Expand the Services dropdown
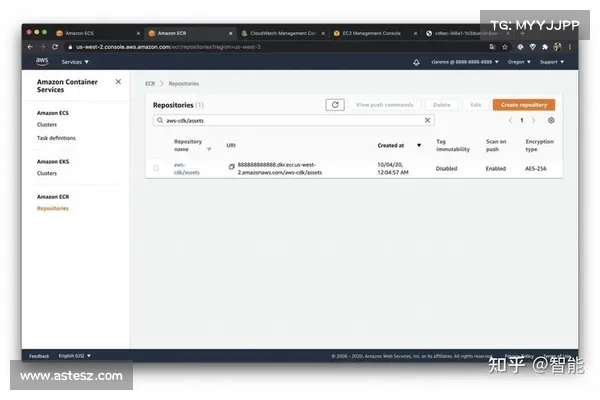 [75, 62]
